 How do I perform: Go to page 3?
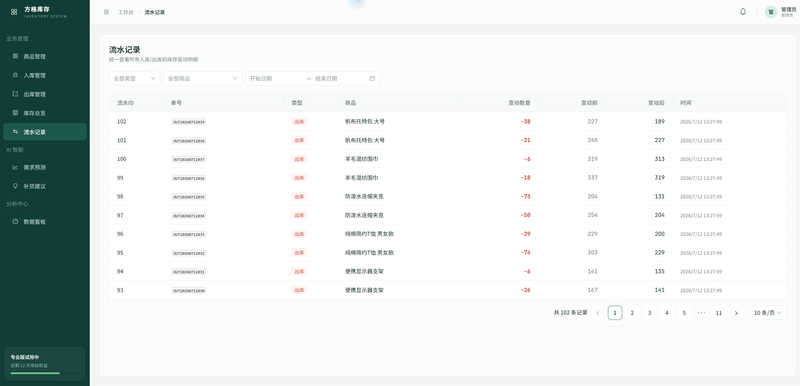click(649, 313)
